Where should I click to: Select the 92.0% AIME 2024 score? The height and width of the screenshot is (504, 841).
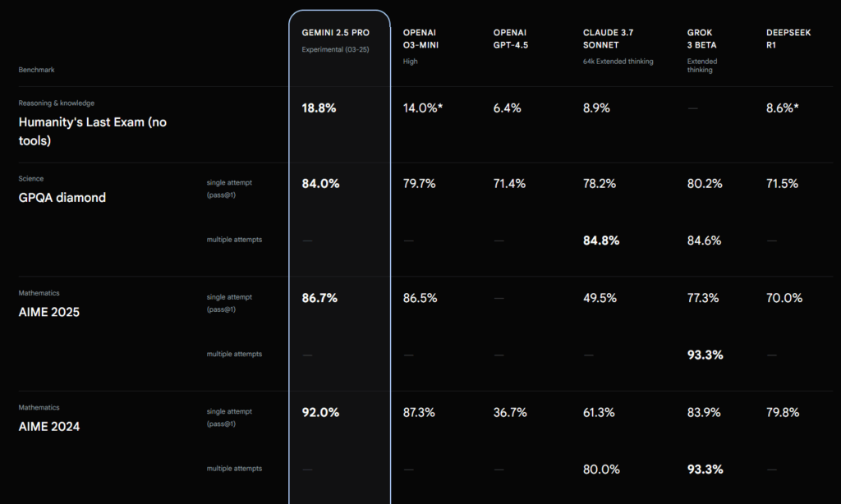320,412
